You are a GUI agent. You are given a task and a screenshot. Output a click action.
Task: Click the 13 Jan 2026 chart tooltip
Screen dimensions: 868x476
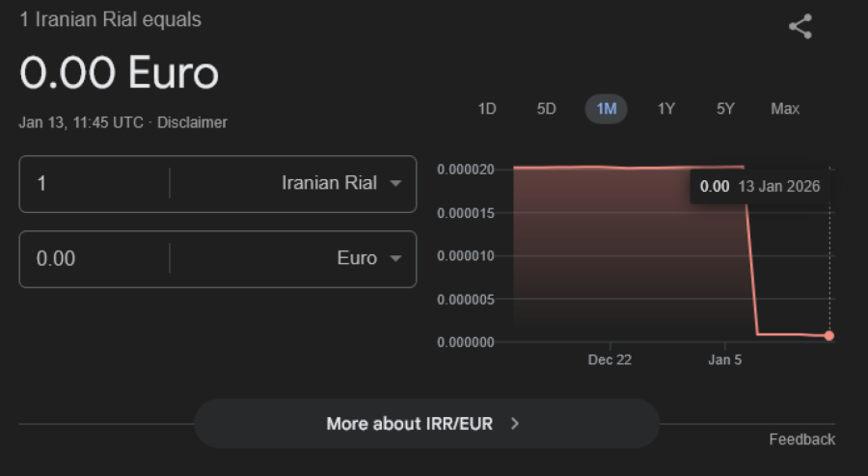[761, 187]
